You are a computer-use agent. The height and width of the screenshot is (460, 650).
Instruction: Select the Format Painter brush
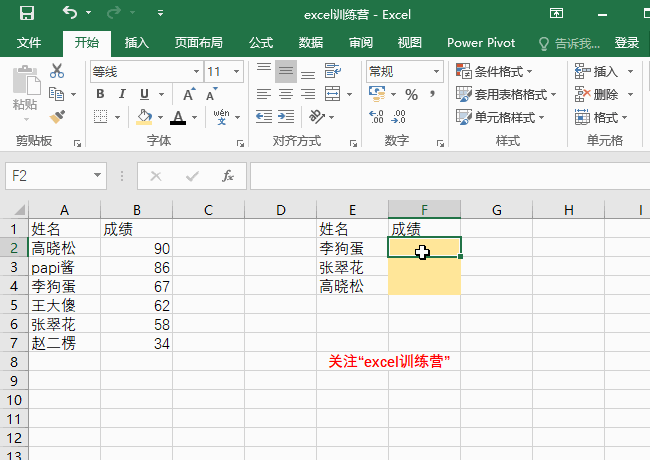(x=57, y=116)
